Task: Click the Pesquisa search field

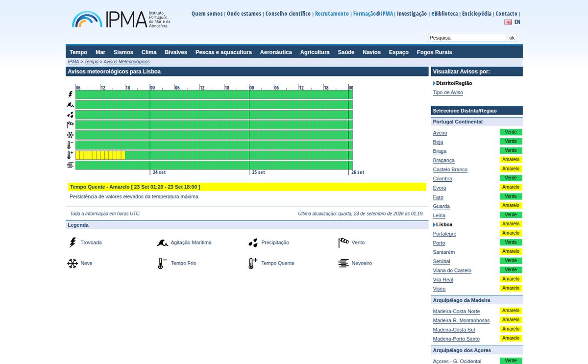Action: click(x=467, y=38)
